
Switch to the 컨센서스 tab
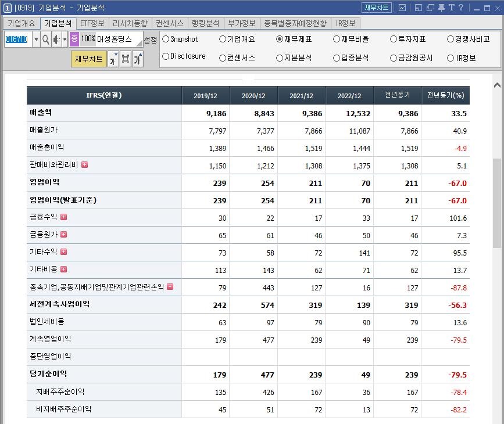(170, 23)
